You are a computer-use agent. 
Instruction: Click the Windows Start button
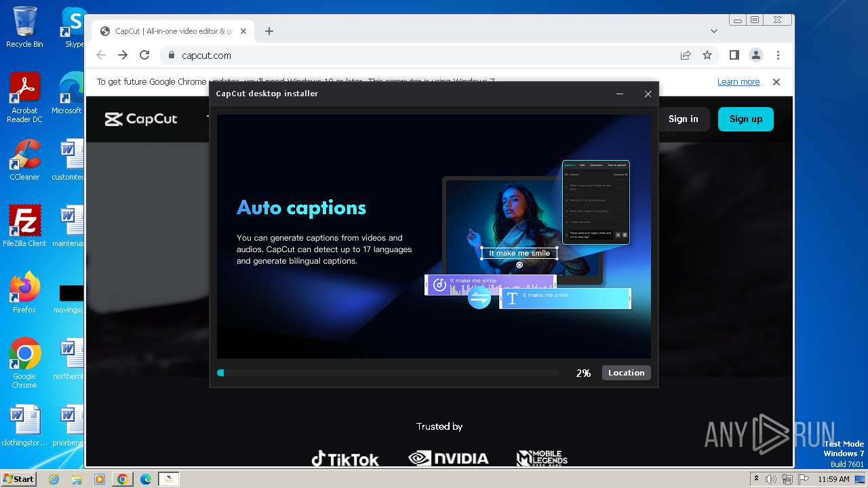coord(18,479)
